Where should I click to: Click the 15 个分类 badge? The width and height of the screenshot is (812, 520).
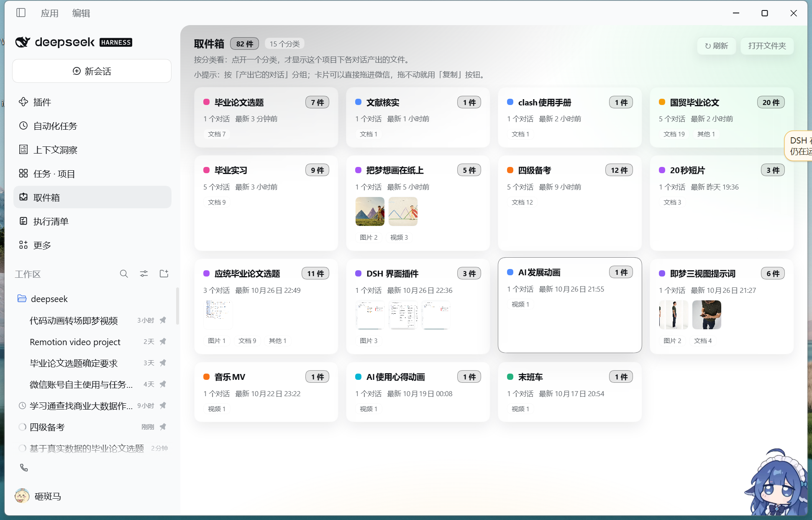pyautogui.click(x=284, y=44)
